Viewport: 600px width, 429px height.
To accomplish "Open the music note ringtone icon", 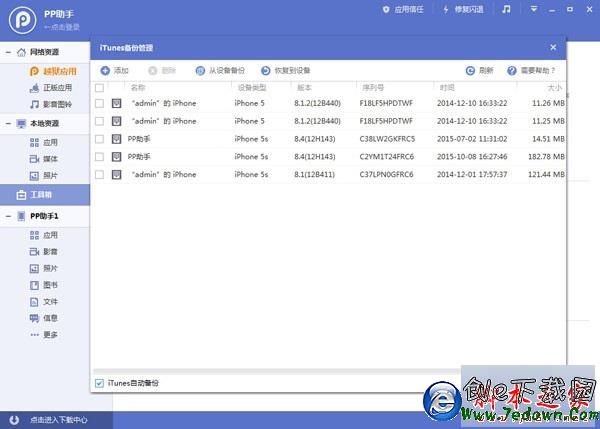I will (506, 9).
